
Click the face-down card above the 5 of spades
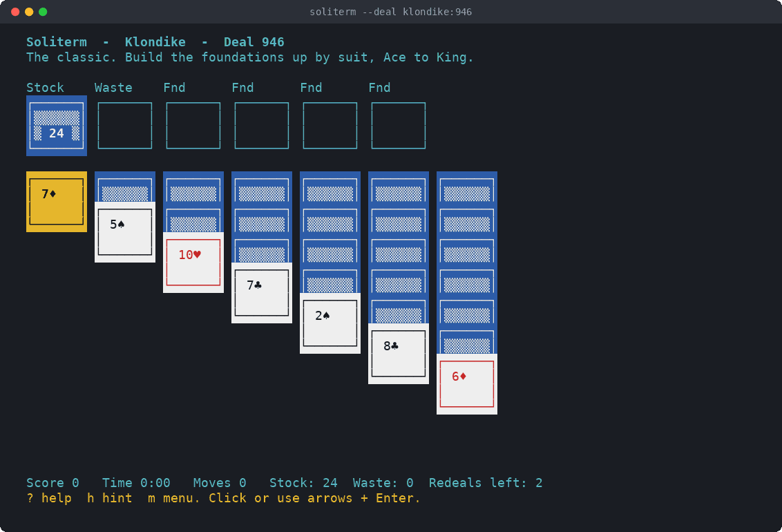[124, 187]
